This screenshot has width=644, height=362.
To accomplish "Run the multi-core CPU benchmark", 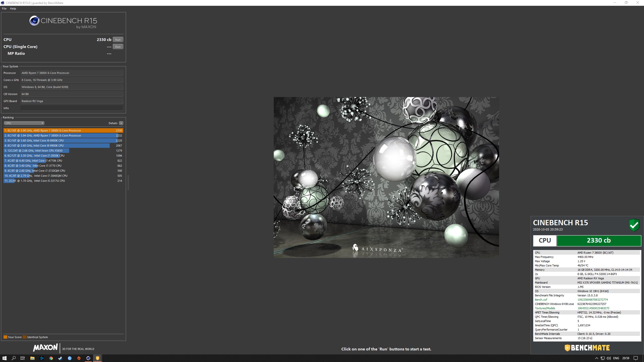I will pyautogui.click(x=118, y=40).
